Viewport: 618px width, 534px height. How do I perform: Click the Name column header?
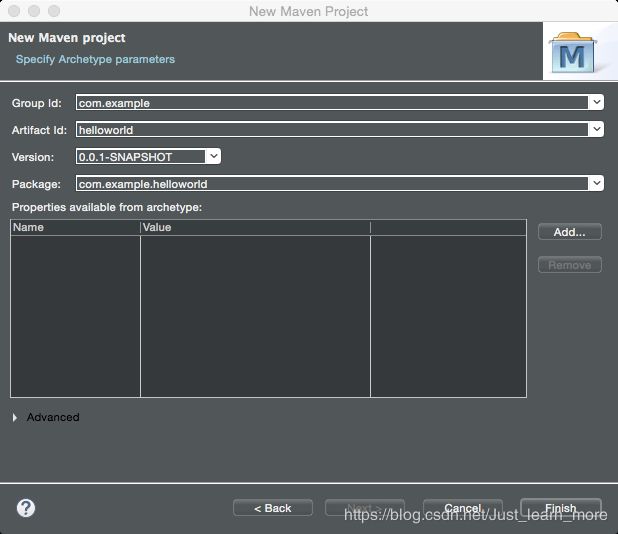pyautogui.click(x=75, y=227)
